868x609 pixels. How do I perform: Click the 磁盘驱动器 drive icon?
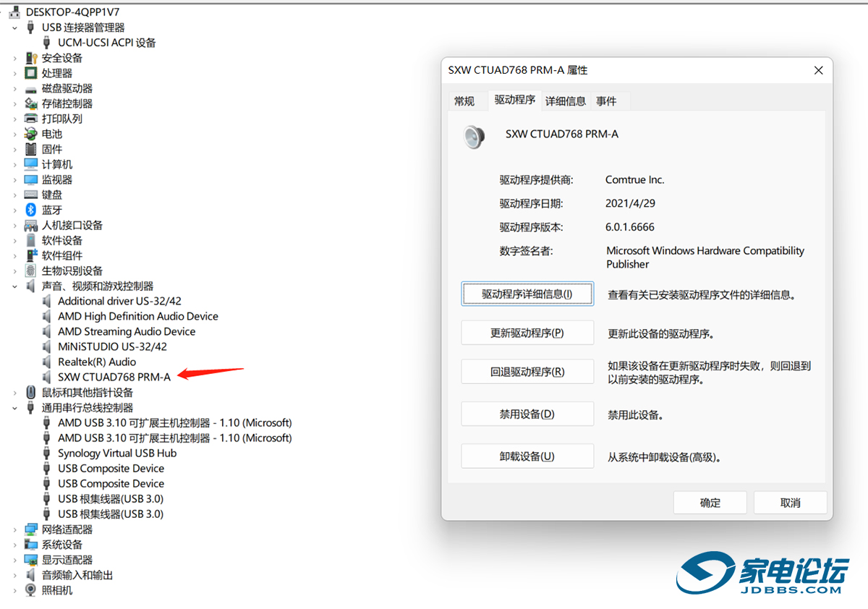click(30, 89)
